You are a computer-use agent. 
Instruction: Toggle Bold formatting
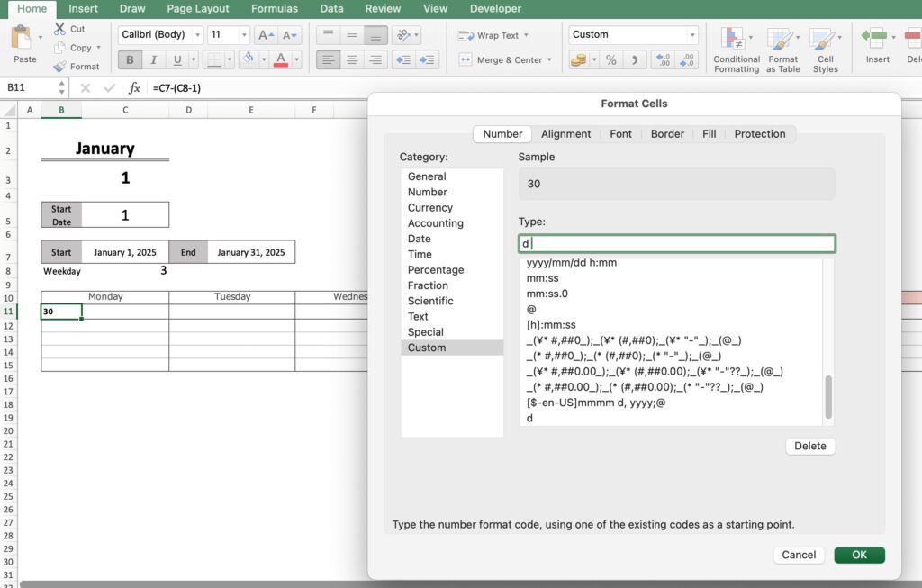click(x=130, y=59)
